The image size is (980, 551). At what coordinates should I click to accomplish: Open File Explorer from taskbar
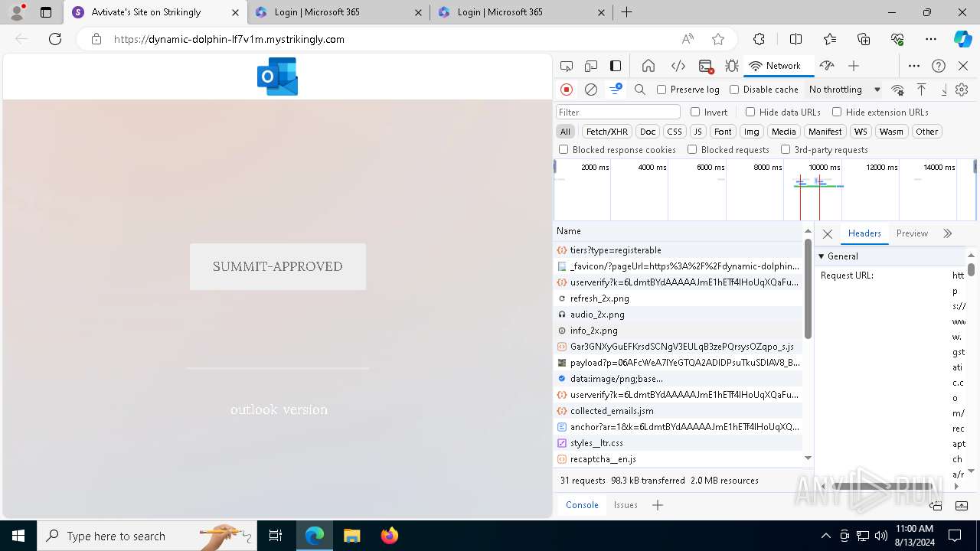click(x=351, y=536)
